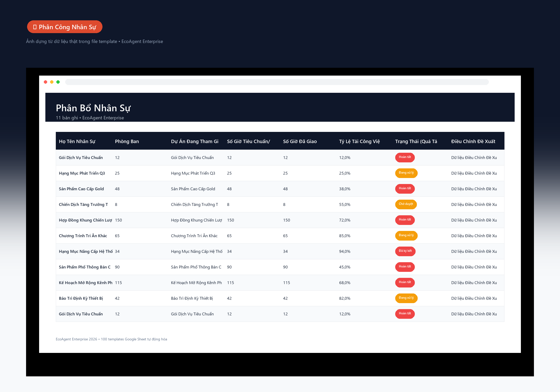Click the Tỷ Lệ Tải Công Việ header
Screen dimensions: 560x392
tap(360, 141)
